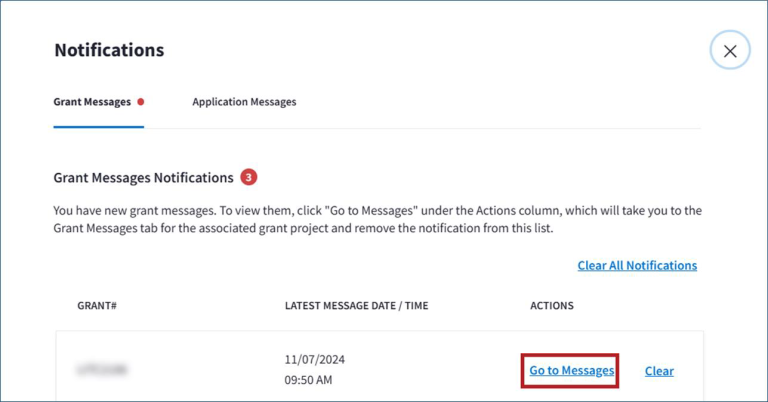Viewport: 768px width, 402px height.
Task: Click the blank tab bar area right of Application Messages
Action: tap(500, 102)
